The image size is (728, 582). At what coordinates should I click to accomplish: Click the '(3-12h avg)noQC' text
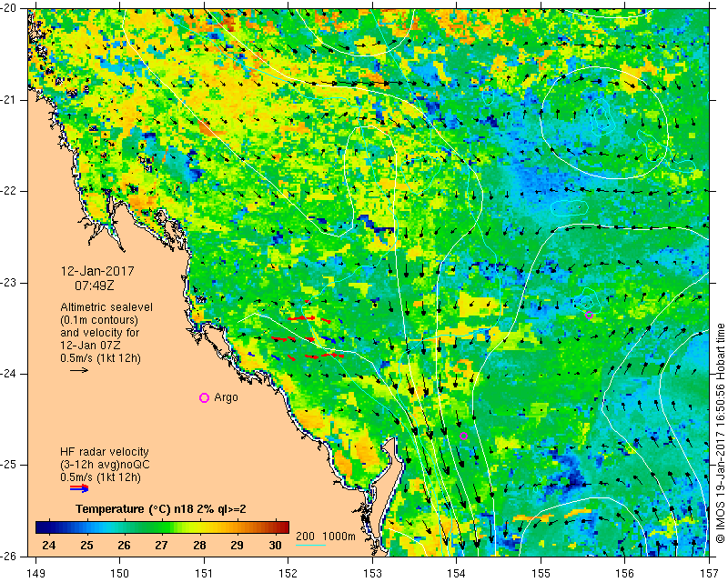pos(105,465)
